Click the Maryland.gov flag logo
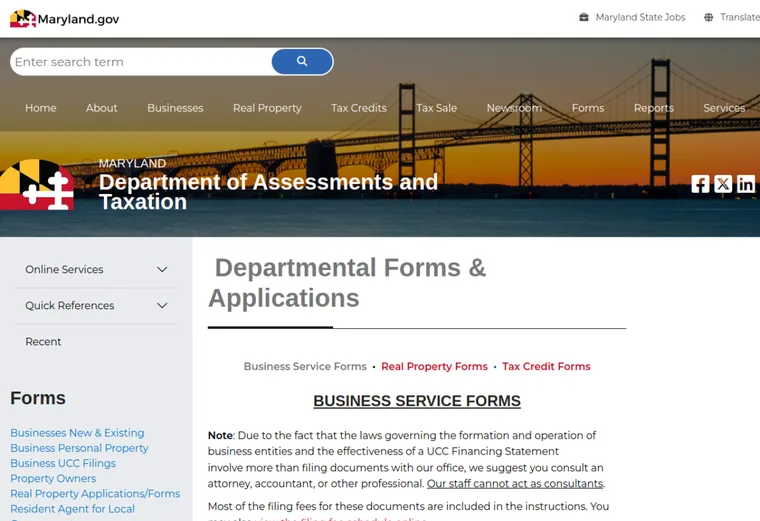 point(23,18)
